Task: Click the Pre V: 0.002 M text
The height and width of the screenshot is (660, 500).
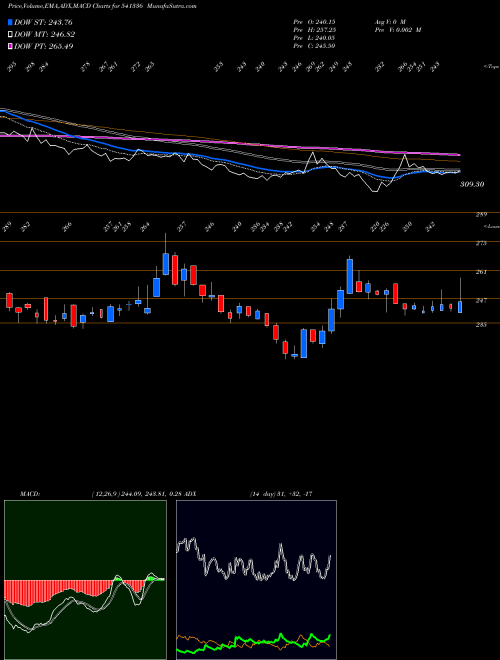Action: pyautogui.click(x=397, y=30)
